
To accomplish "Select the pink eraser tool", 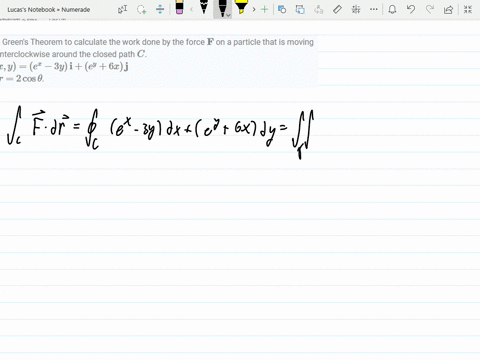I will click(x=179, y=8).
